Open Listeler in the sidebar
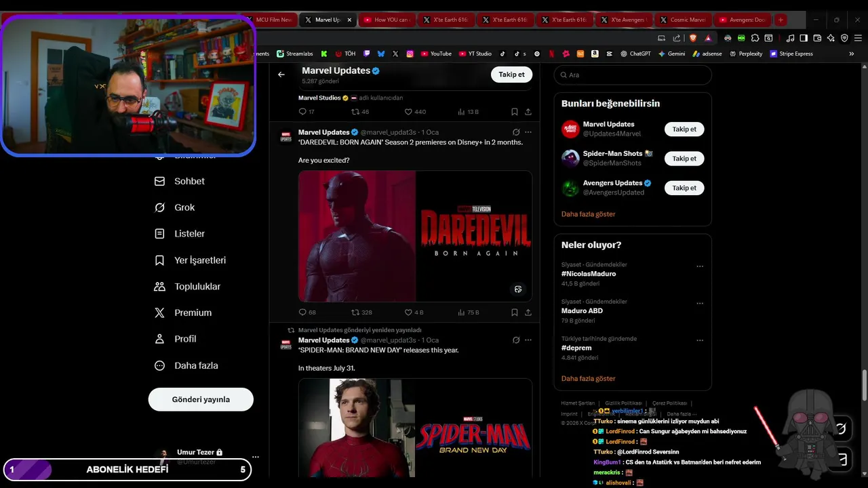The width and height of the screenshot is (868, 488). pyautogui.click(x=180, y=234)
